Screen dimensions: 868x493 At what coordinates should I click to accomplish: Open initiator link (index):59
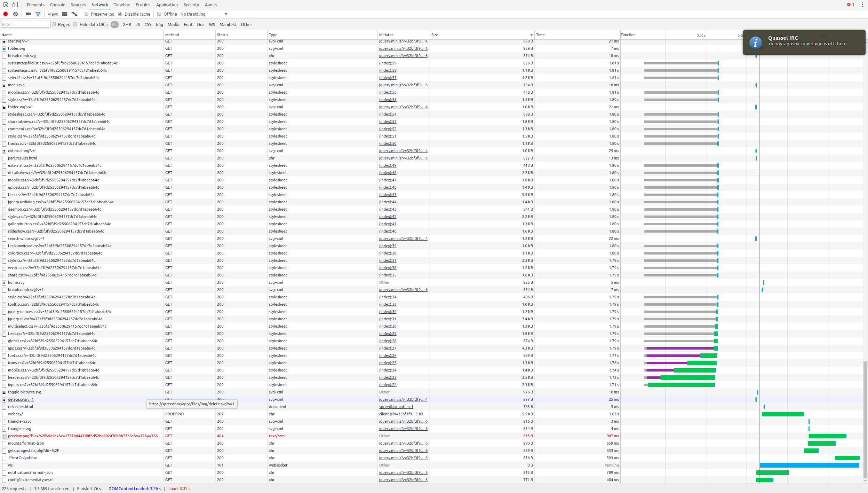tap(388, 63)
